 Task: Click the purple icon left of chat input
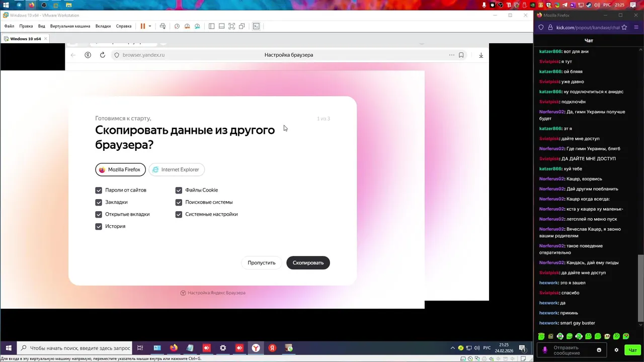544,350
